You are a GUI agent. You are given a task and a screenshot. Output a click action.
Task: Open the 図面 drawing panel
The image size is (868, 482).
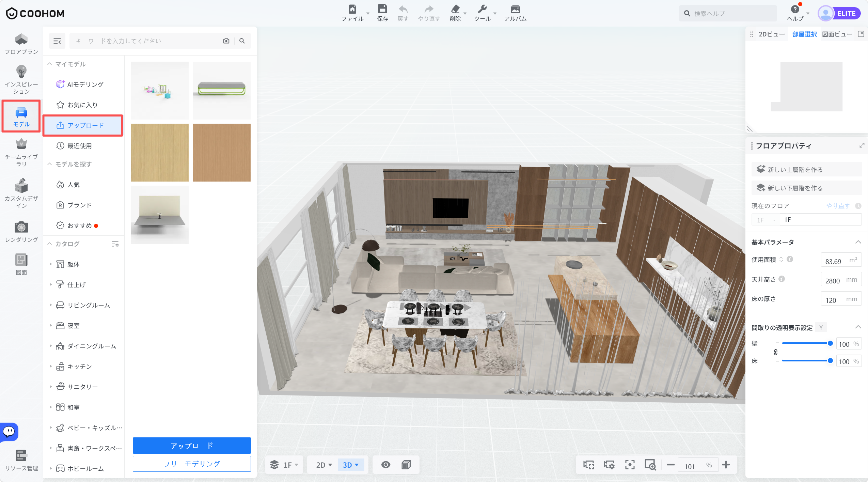pyautogui.click(x=21, y=264)
